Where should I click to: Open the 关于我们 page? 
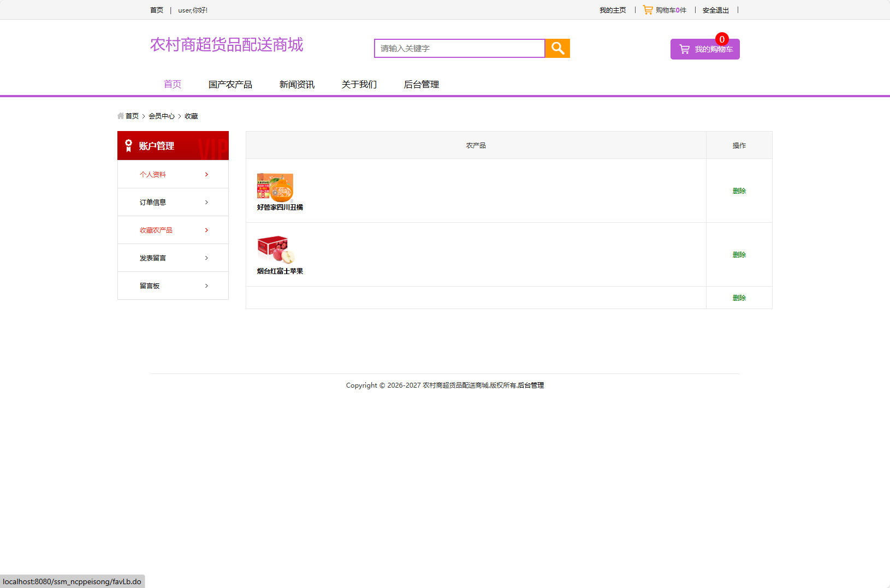coord(359,84)
